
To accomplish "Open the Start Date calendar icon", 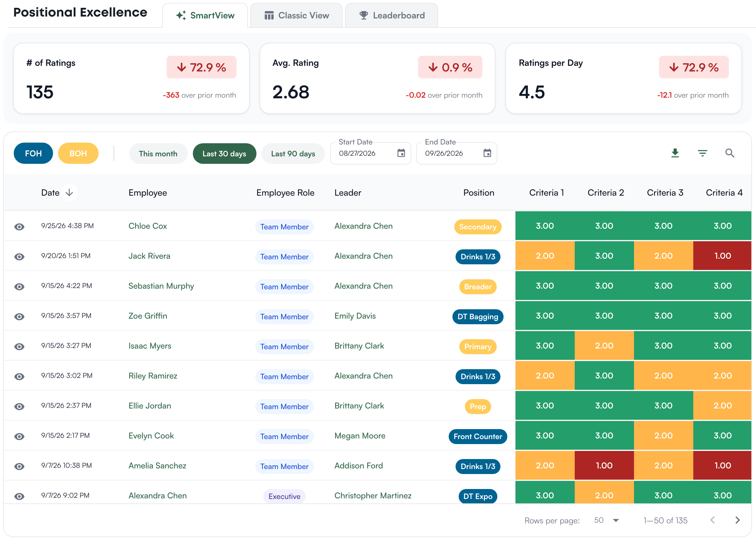I will 401,153.
